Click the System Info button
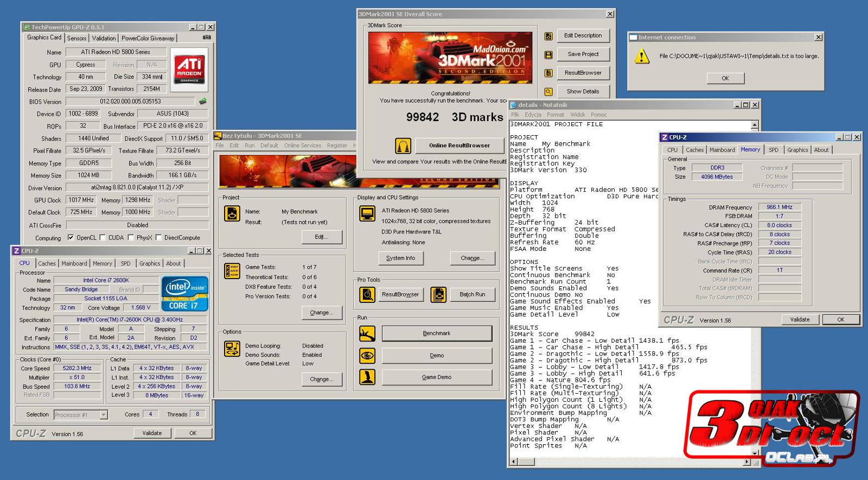This screenshot has width=868, height=480. click(x=400, y=258)
